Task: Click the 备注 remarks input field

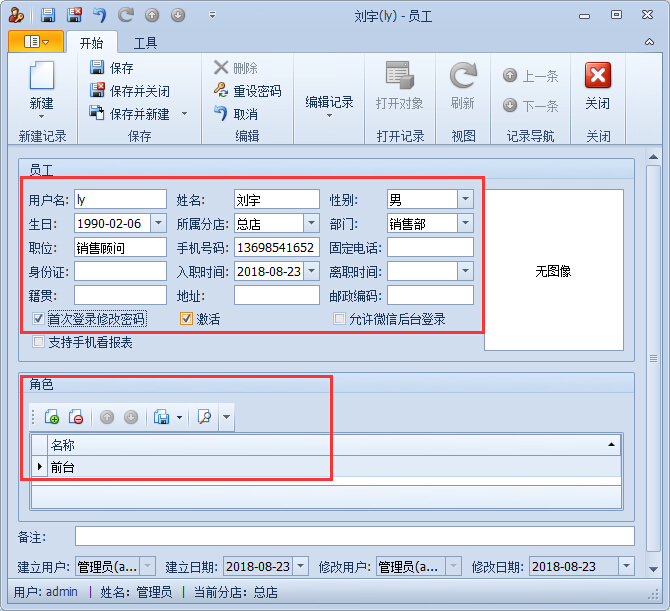Action: tap(354, 537)
